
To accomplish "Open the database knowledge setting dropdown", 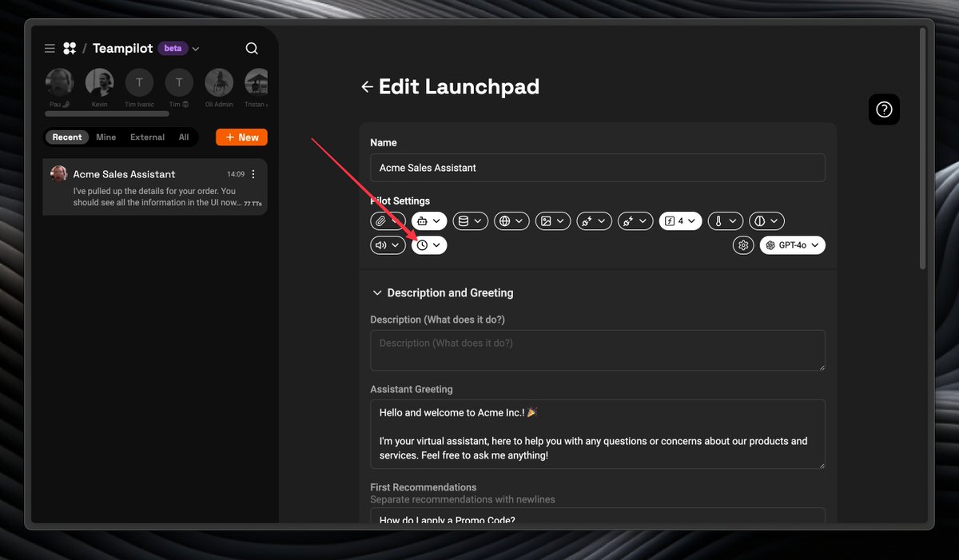I will [471, 221].
